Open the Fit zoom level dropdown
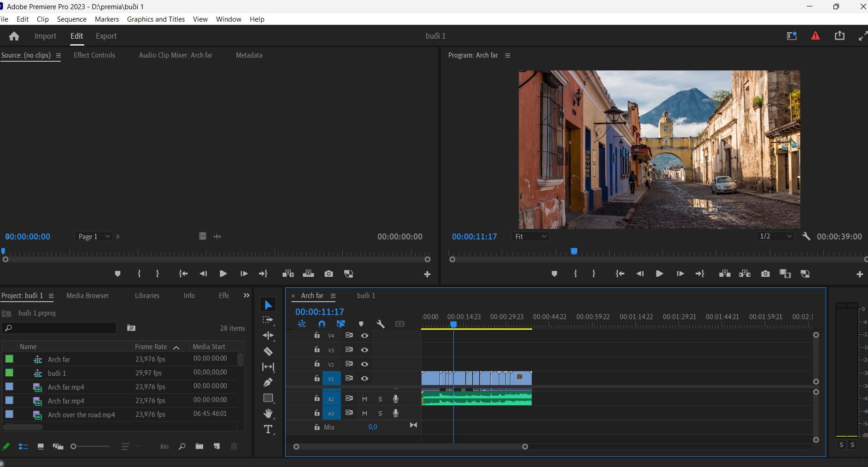Image resolution: width=868 pixels, height=467 pixels. tap(530, 236)
